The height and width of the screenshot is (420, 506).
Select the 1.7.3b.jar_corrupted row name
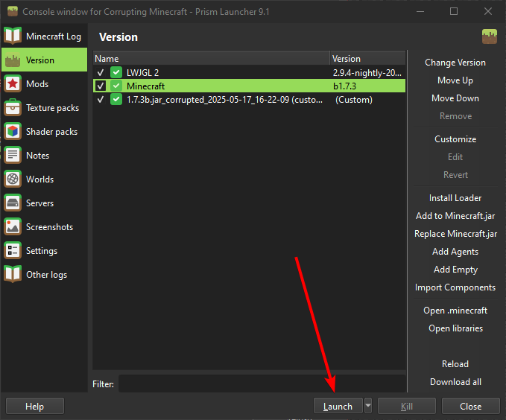(x=224, y=100)
